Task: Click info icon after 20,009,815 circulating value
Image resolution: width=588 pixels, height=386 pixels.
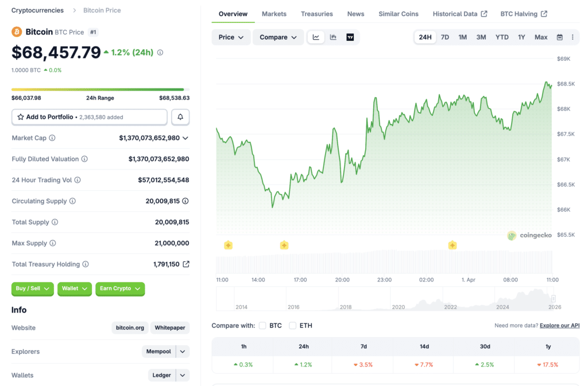Action: pyautogui.click(x=185, y=201)
